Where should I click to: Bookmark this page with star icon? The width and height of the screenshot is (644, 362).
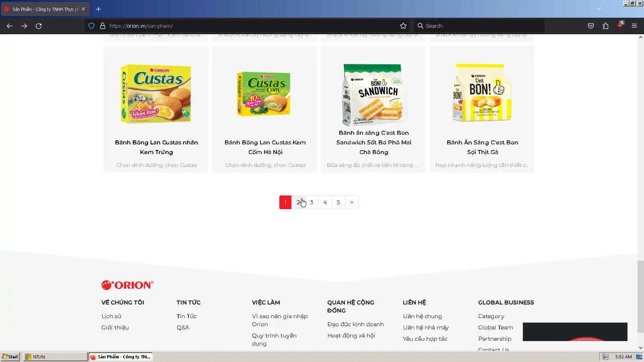tap(403, 26)
